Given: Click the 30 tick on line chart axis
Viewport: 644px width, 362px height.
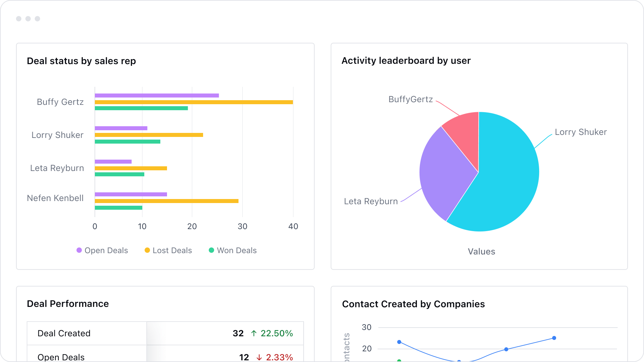Looking at the screenshot, I should 366,327.
